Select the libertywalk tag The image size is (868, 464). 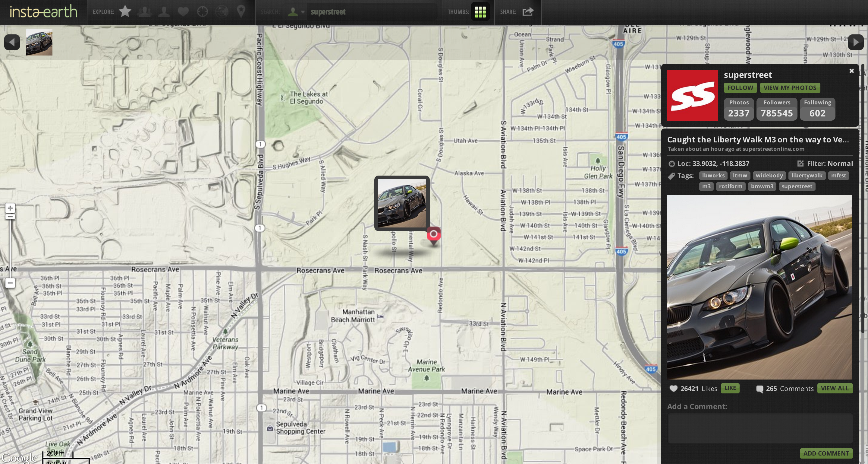[x=807, y=175]
